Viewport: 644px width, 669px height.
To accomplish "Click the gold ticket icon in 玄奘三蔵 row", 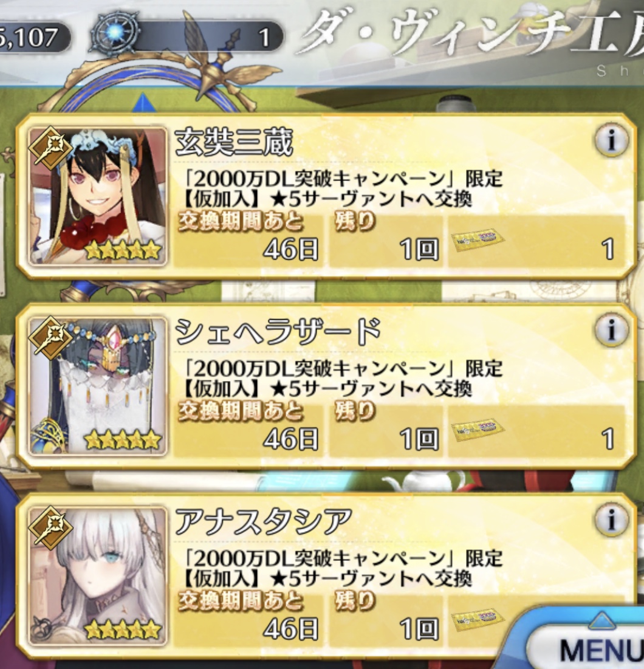I will tap(478, 240).
